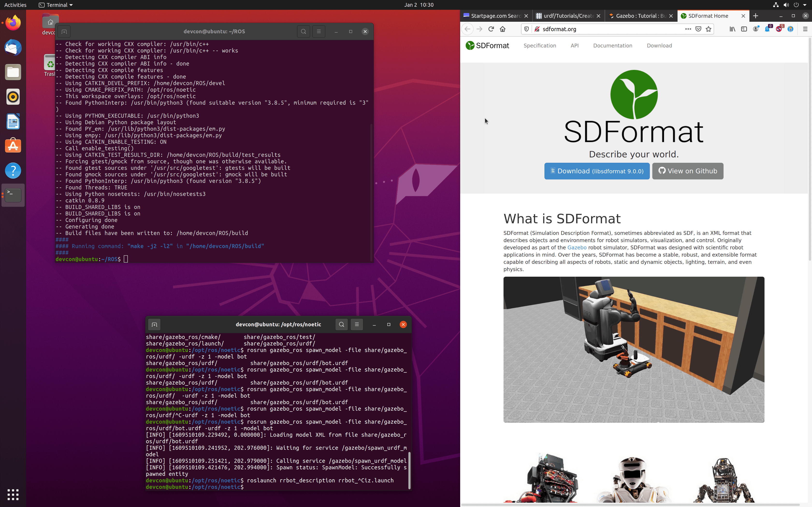Open tracking protection shield icon

pyautogui.click(x=526, y=29)
